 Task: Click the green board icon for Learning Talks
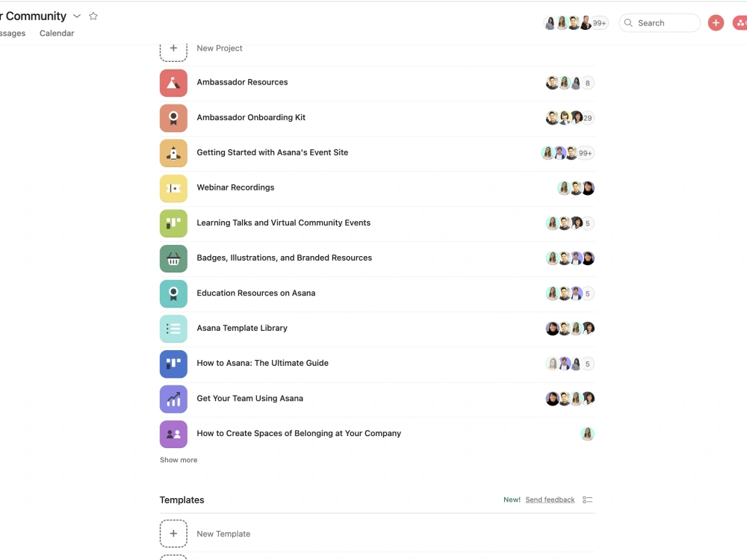173,223
